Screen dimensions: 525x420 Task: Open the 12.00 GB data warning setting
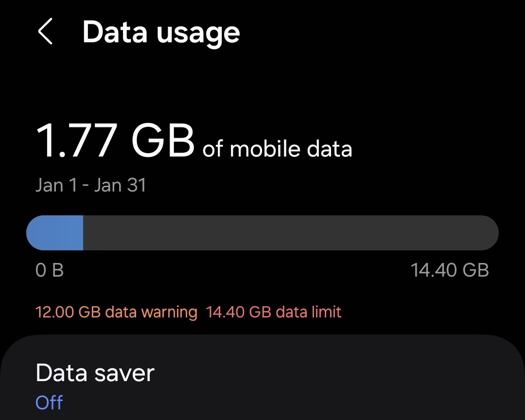[x=116, y=312]
